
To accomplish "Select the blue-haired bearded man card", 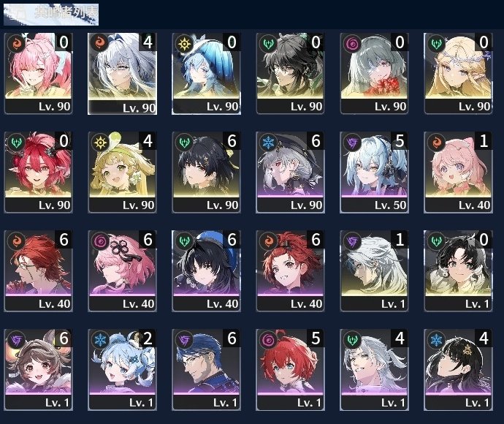I will [x=207, y=370].
